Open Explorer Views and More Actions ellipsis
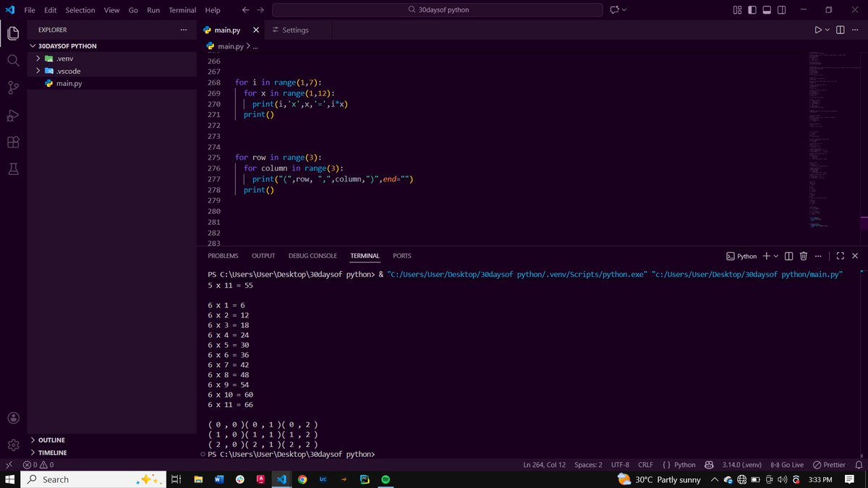Viewport: 868px width, 488px height. click(183, 30)
